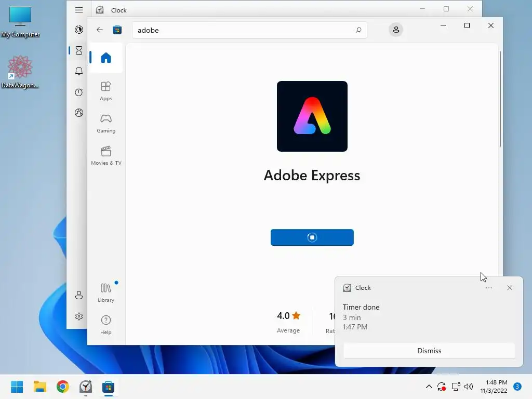Click the Adobe Express title text
Image resolution: width=532 pixels, height=399 pixels.
[312, 176]
